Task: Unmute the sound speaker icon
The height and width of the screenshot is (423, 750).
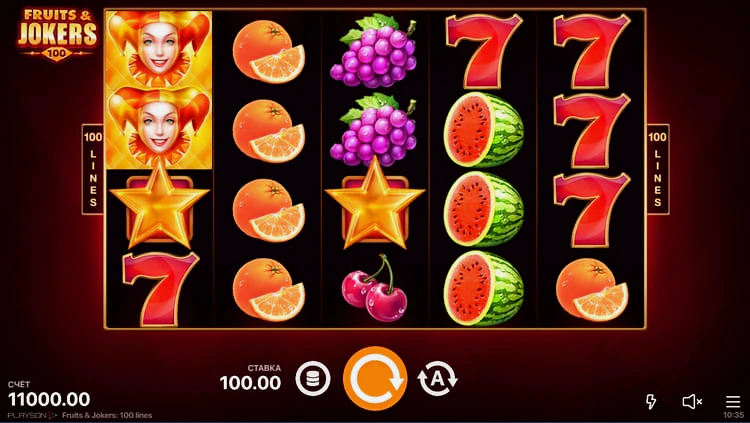Action: [x=692, y=401]
